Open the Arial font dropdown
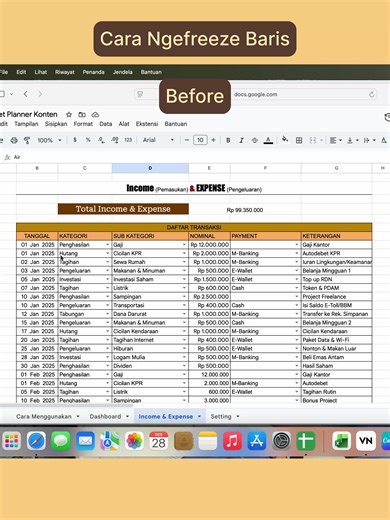This screenshot has height=520, width=390. pyautogui.click(x=158, y=140)
